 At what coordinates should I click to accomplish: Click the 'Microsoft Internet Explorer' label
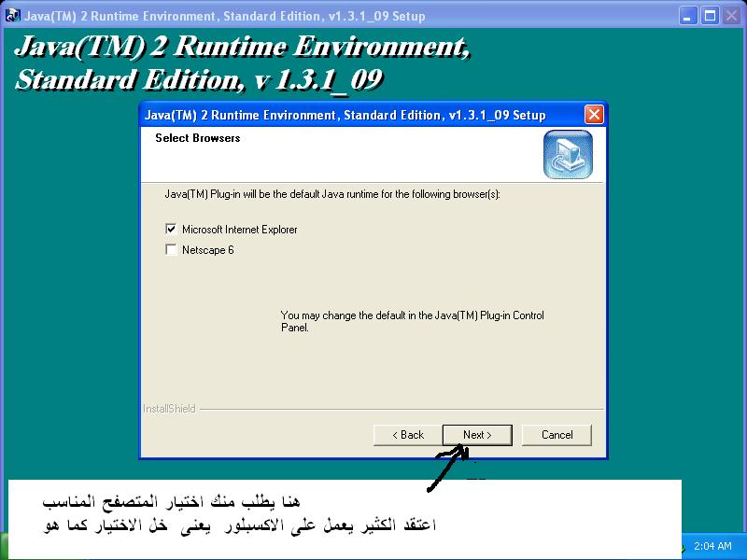click(x=240, y=230)
